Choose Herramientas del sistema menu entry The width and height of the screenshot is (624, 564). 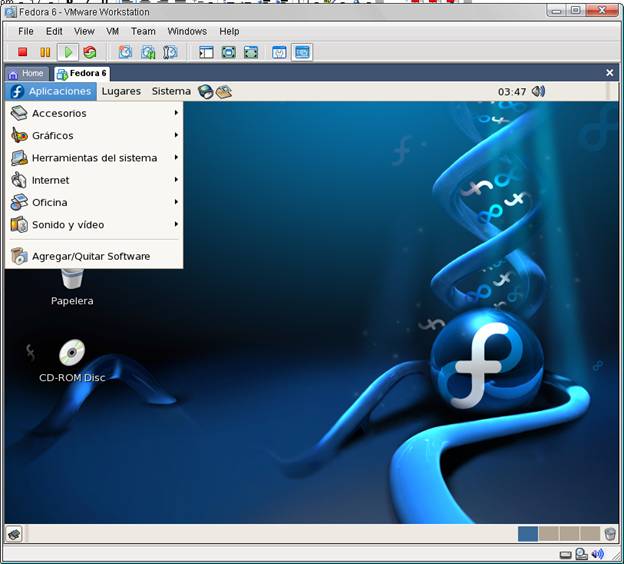(94, 158)
